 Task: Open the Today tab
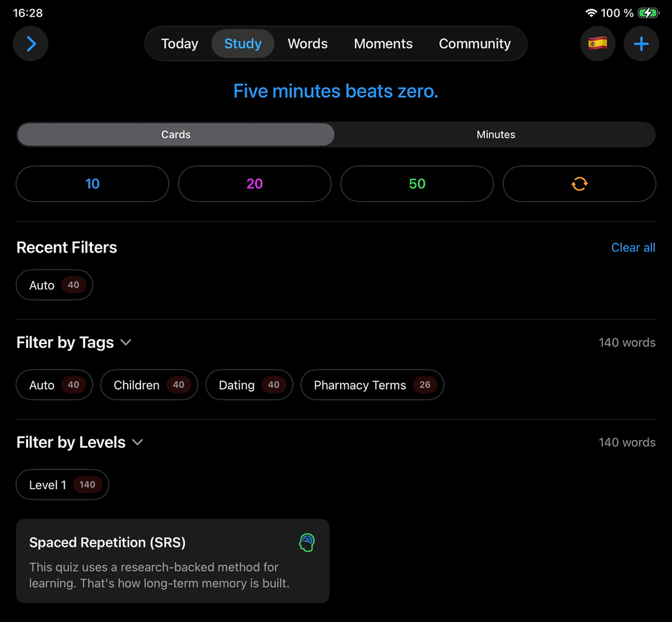tap(179, 44)
